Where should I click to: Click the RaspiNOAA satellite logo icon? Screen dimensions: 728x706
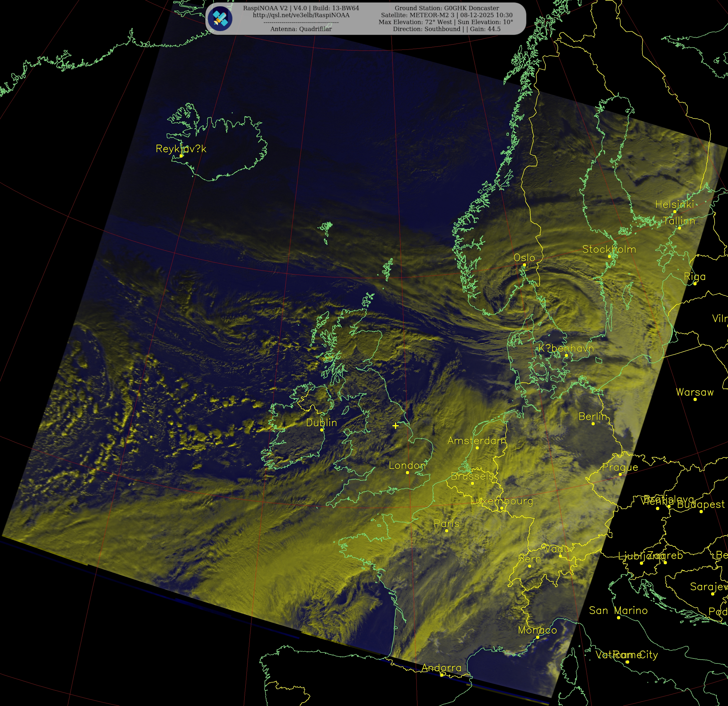(220, 18)
